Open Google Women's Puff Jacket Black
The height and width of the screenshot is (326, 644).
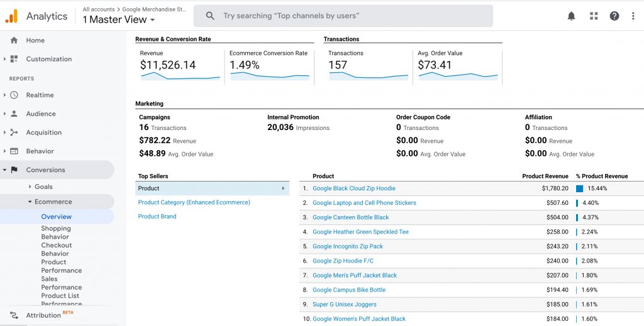pyautogui.click(x=359, y=318)
